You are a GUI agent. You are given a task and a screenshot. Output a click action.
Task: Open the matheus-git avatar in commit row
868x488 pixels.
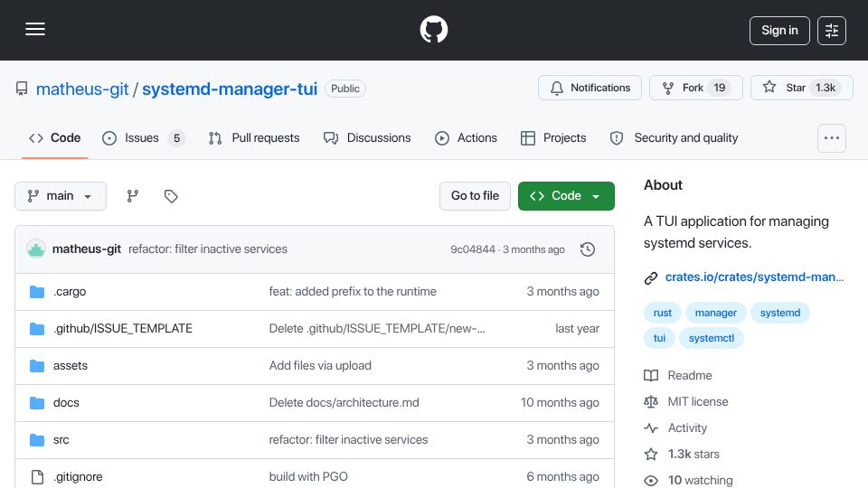(x=36, y=249)
